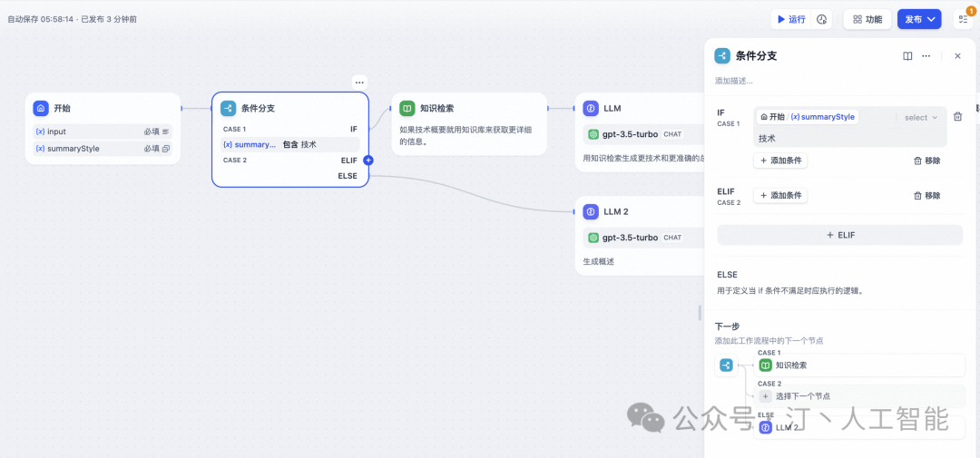Select the 开始/summaryStyle variable chip

(x=807, y=117)
